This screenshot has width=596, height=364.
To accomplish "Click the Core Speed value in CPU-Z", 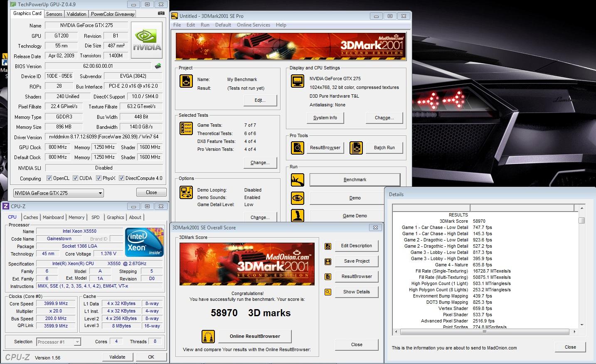I will pyautogui.click(x=56, y=304).
